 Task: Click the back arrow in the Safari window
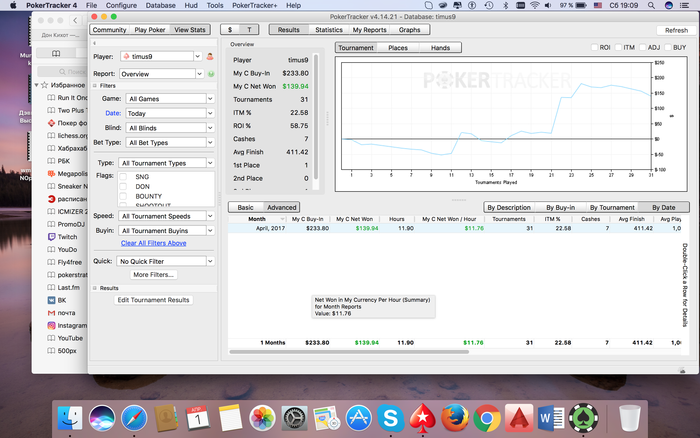pos(75,21)
